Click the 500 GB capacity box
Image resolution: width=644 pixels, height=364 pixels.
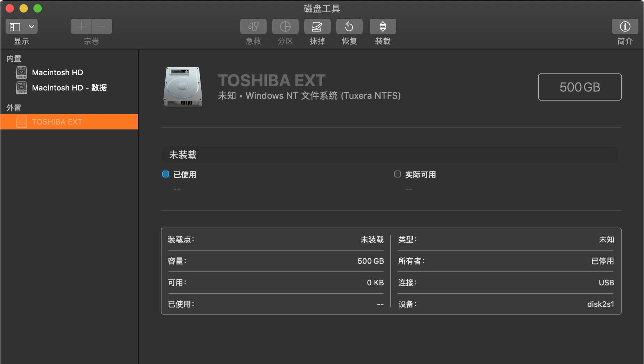pyautogui.click(x=580, y=87)
